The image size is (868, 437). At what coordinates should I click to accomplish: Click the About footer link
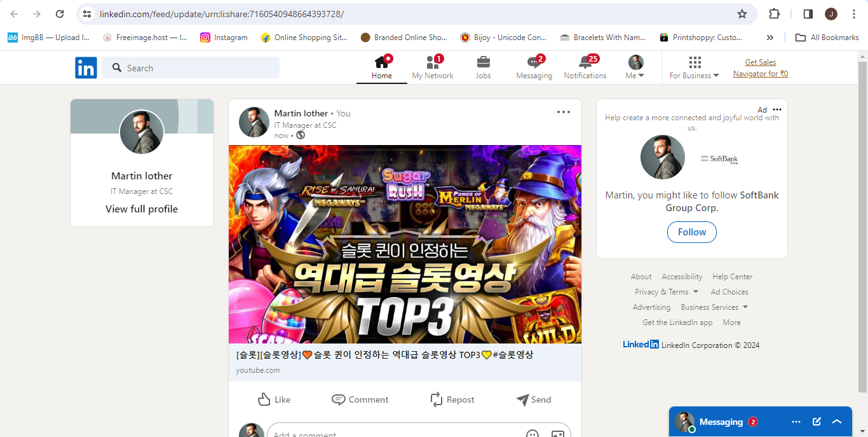[641, 277]
